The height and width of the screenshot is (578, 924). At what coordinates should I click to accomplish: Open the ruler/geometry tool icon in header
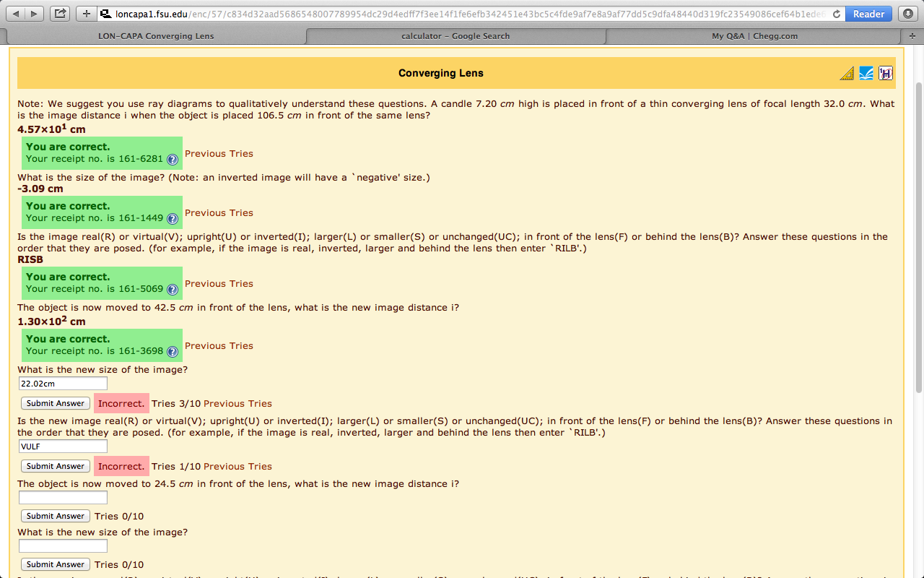point(846,73)
